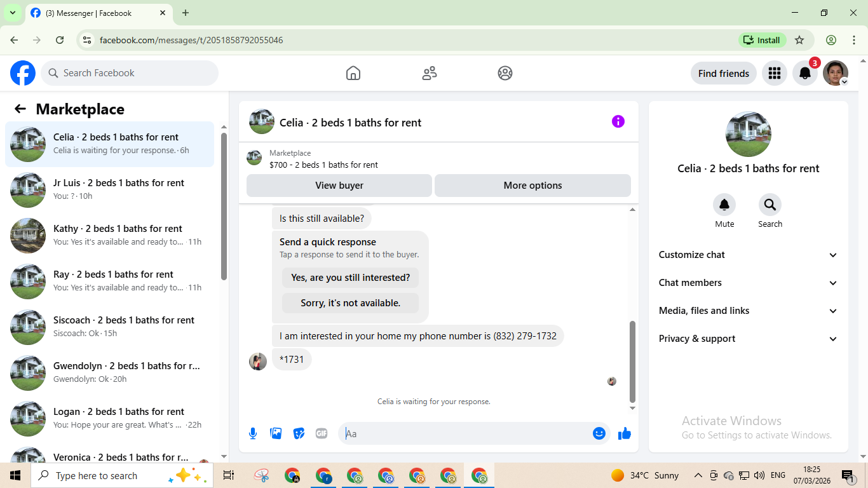868x488 pixels.
Task: Click the listing photo in the right panel
Action: [749, 134]
